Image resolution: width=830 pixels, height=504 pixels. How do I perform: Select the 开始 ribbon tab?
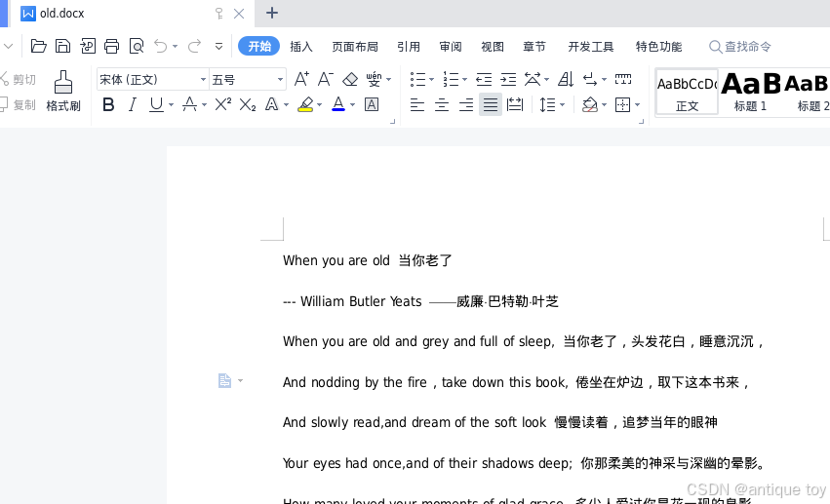click(x=258, y=46)
